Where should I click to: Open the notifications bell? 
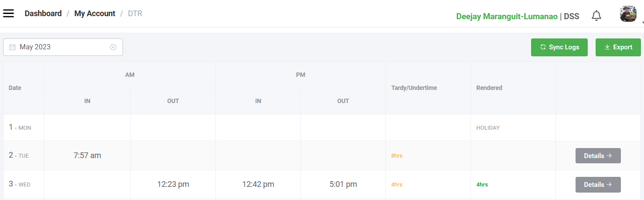click(x=596, y=16)
